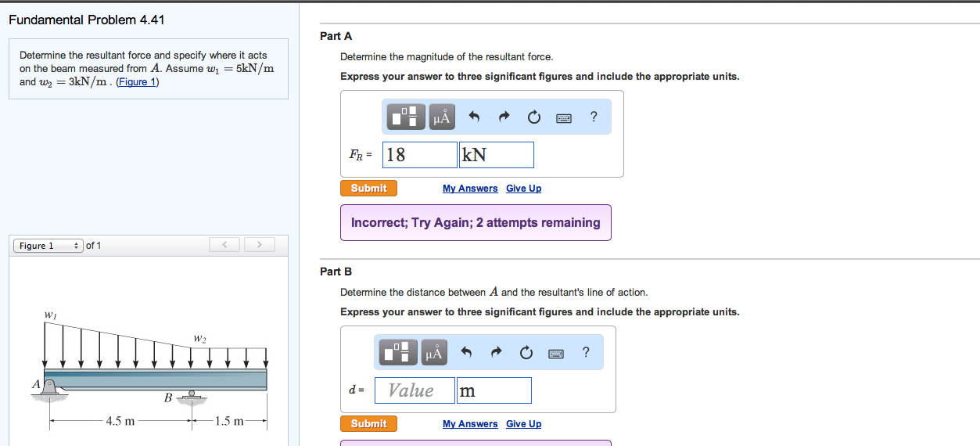Open templates icon in Part A toolbar
Screen dimensions: 980x446
click(x=407, y=117)
